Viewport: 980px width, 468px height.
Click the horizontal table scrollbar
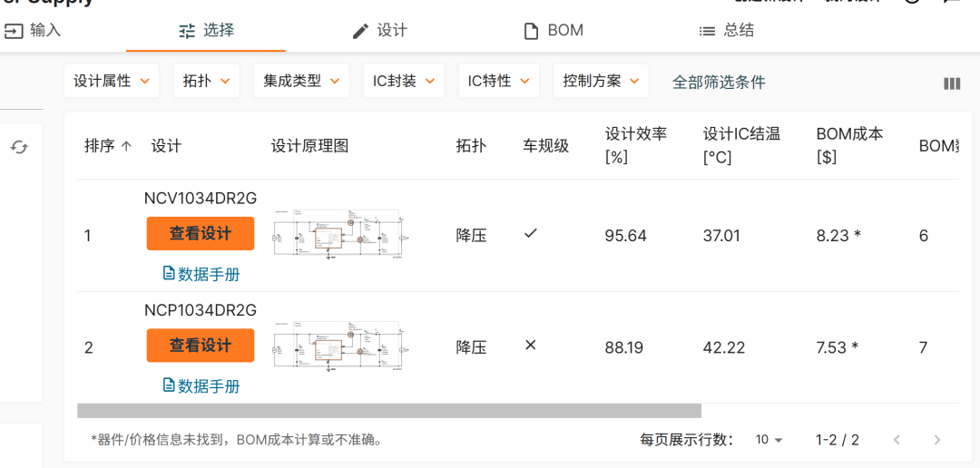pos(389,411)
